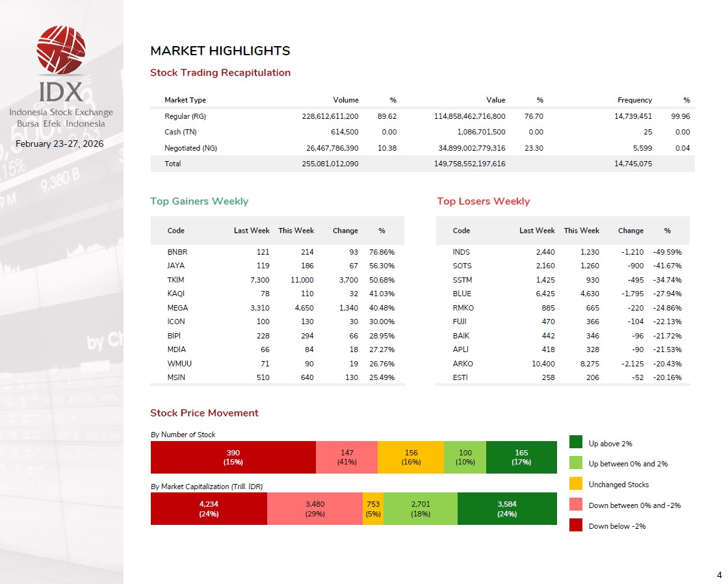This screenshot has height=584, width=728.
Task: Click the 'INDS' code in Top Losers
Action: [461, 252]
